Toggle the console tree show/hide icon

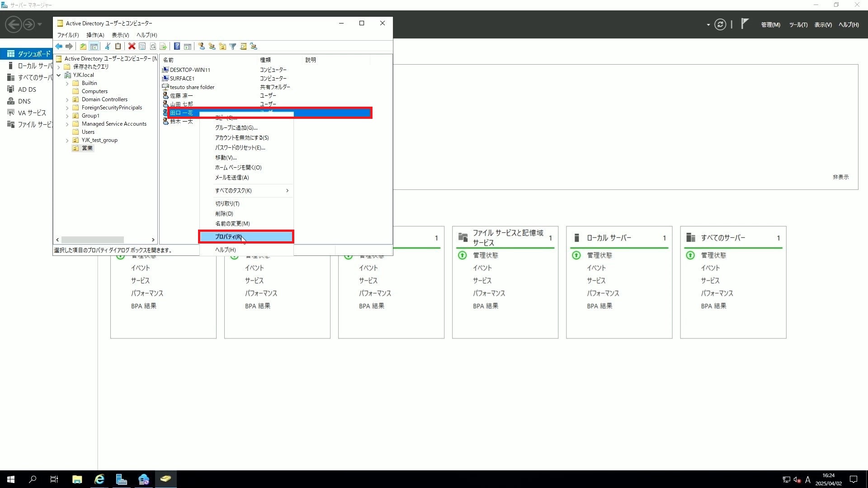pos(94,47)
